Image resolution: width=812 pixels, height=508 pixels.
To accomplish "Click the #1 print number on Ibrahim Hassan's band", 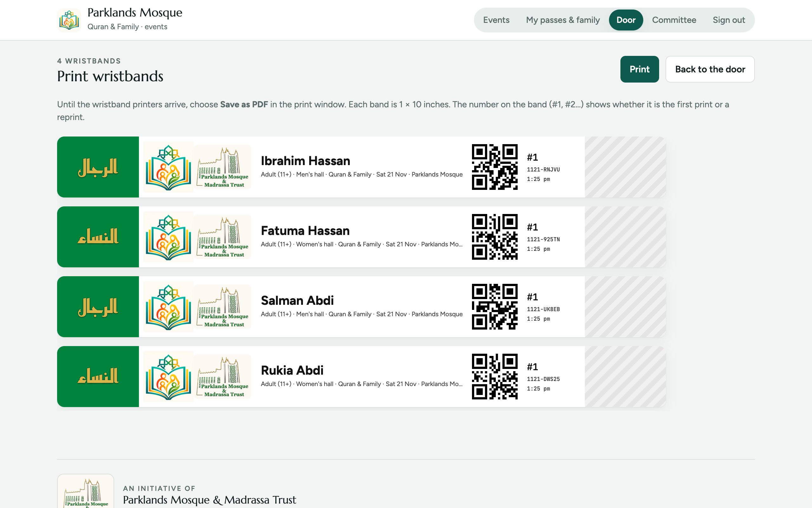I will [533, 157].
